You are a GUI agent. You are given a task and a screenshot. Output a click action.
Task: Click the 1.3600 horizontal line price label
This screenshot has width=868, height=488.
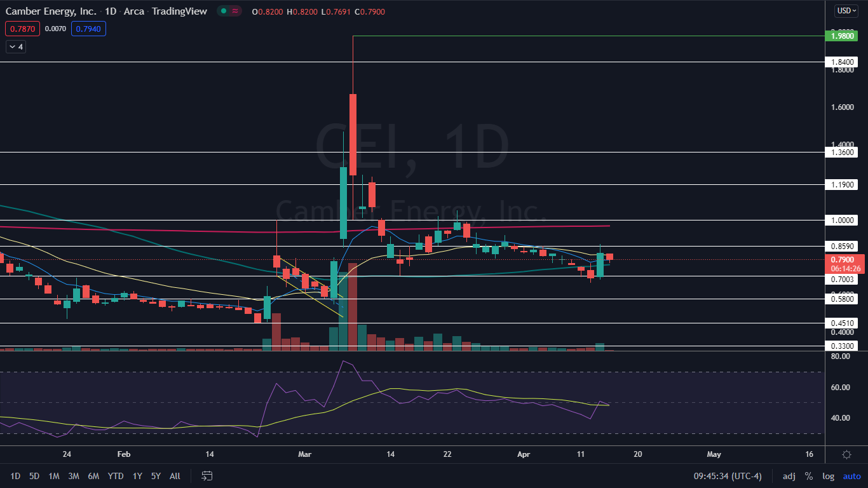pos(843,152)
